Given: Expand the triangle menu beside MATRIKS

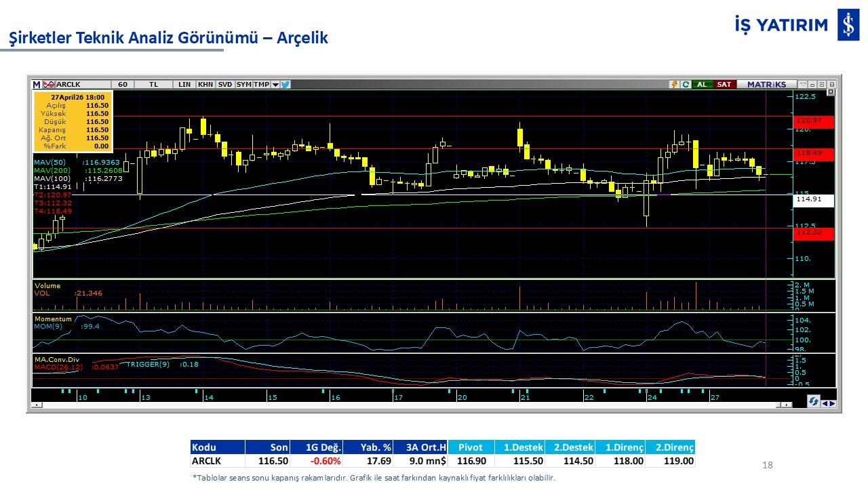Looking at the screenshot, I should pos(803,85).
